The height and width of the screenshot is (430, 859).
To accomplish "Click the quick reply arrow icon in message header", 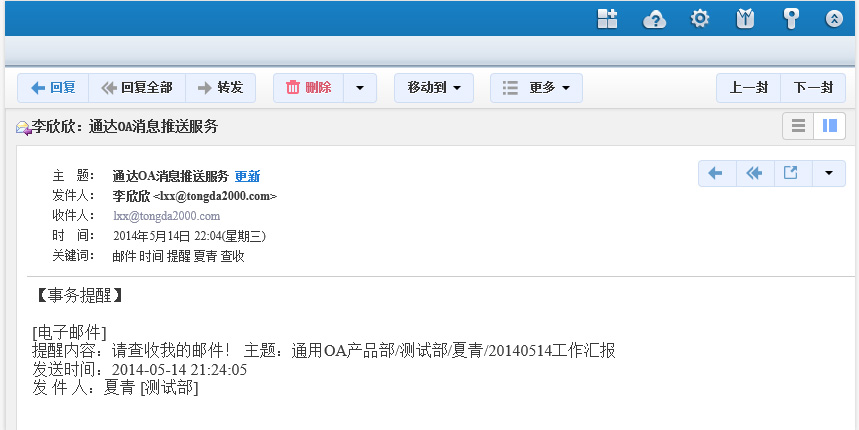I will (x=716, y=173).
